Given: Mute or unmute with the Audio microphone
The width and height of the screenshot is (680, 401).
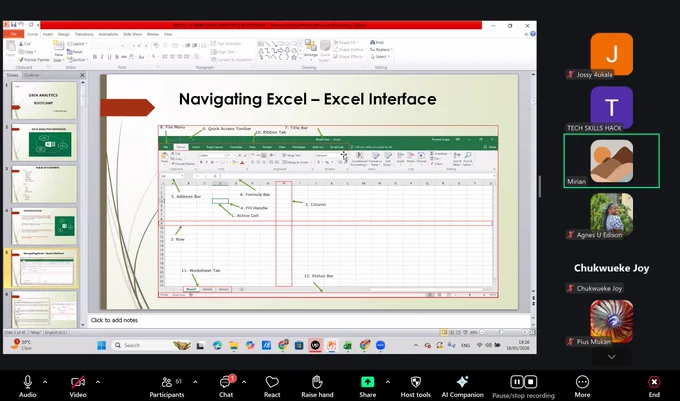Looking at the screenshot, I should tap(27, 386).
